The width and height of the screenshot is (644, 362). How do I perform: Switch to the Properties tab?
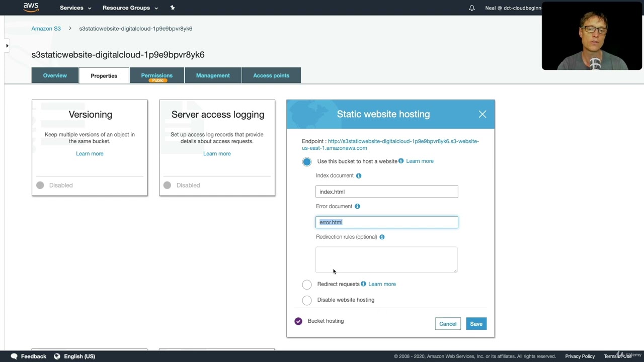click(x=104, y=76)
